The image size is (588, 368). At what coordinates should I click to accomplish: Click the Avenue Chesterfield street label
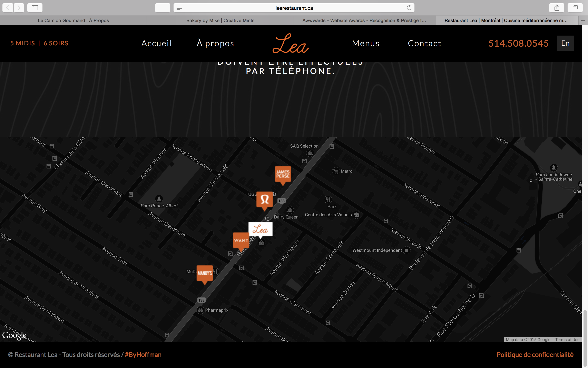[x=213, y=183]
